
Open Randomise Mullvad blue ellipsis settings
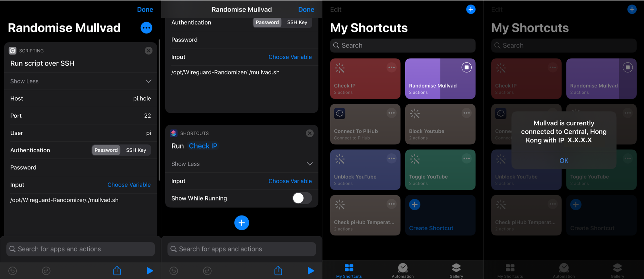(x=146, y=28)
